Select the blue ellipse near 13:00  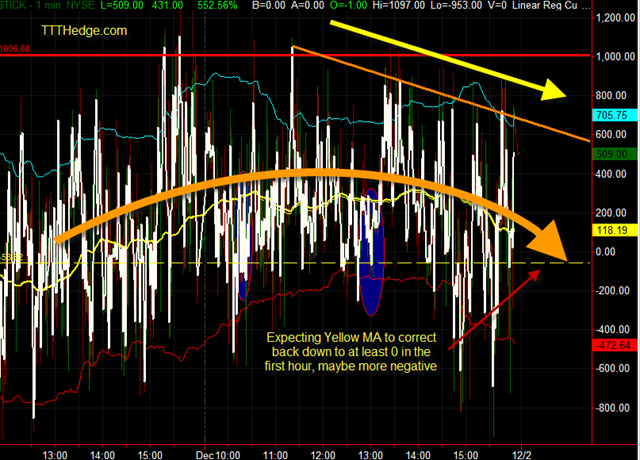coord(371,252)
